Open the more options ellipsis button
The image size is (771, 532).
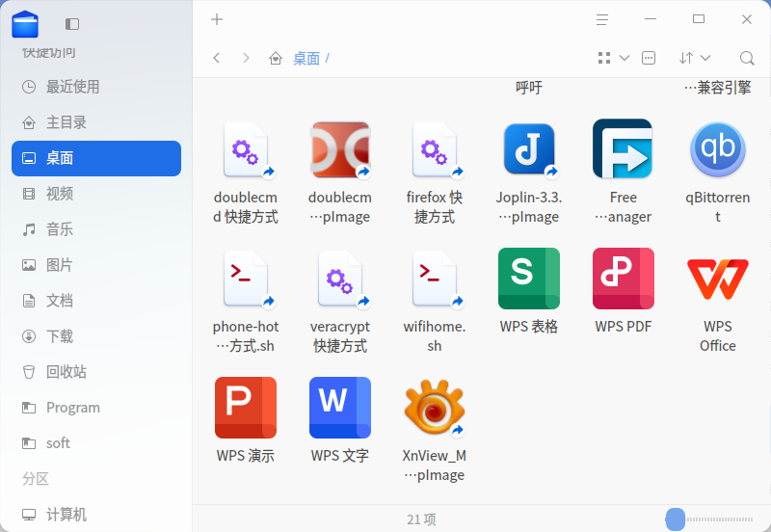click(x=649, y=58)
